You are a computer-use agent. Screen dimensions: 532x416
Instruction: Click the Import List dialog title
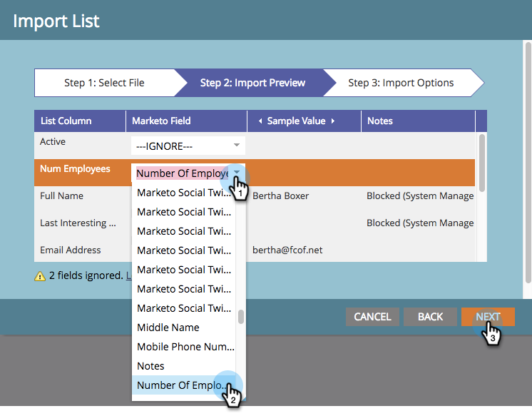[56, 21]
